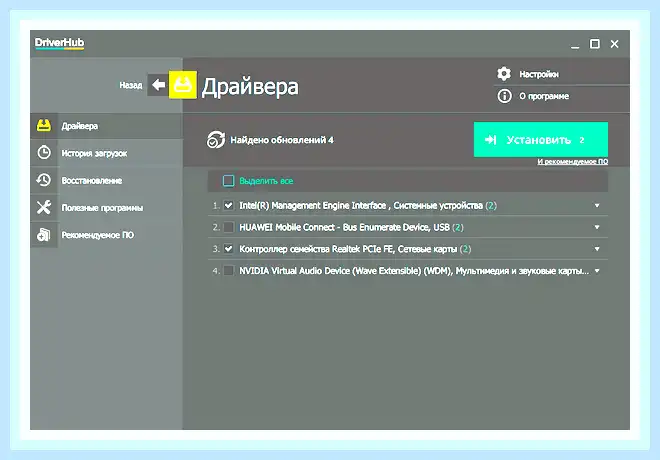The width and height of the screenshot is (660, 460).
Task: Open О программе about page
Action: [x=544, y=96]
